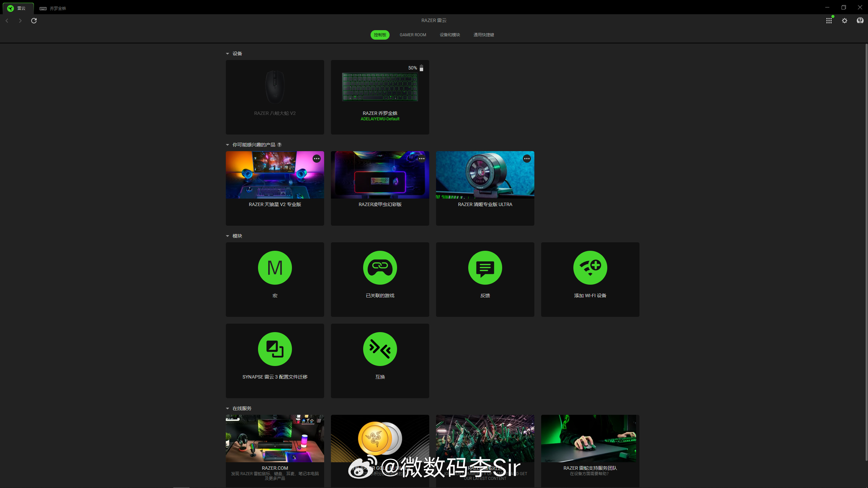Open the Razer community crowd card
The width and height of the screenshot is (868, 488).
485,451
